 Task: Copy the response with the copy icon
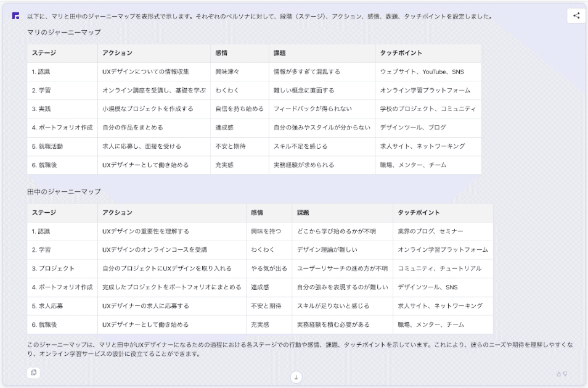[33, 372]
